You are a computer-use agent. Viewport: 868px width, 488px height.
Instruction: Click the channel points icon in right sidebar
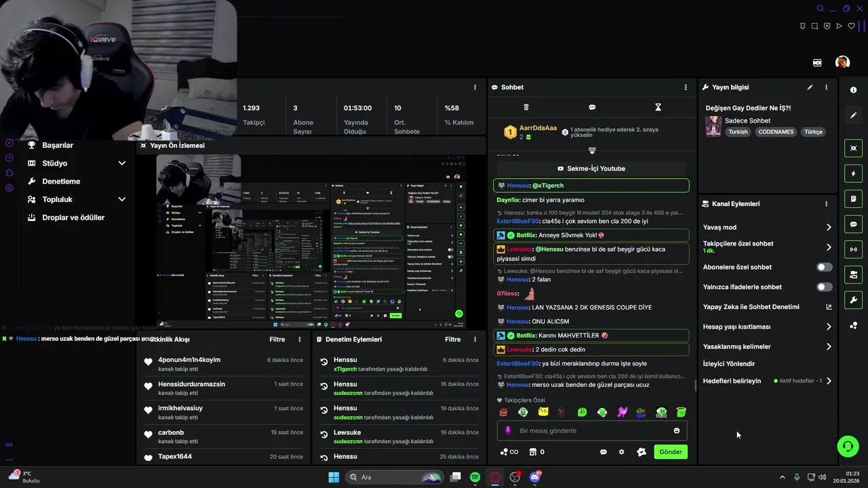pos(854,326)
